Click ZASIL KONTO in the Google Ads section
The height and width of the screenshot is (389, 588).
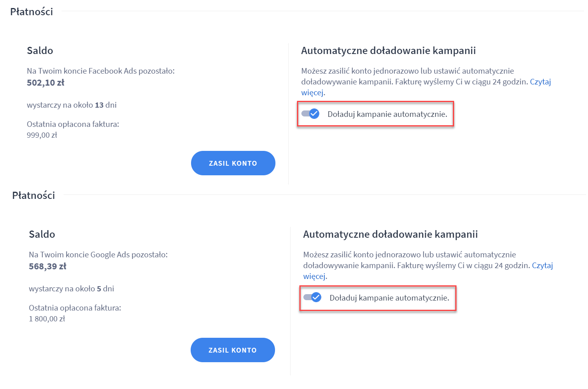[233, 350]
